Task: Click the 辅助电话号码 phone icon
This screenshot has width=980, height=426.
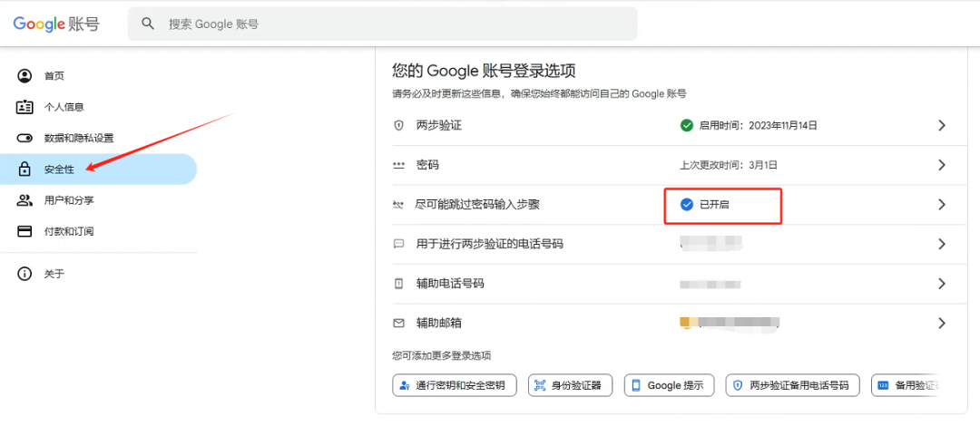Action: 398,284
